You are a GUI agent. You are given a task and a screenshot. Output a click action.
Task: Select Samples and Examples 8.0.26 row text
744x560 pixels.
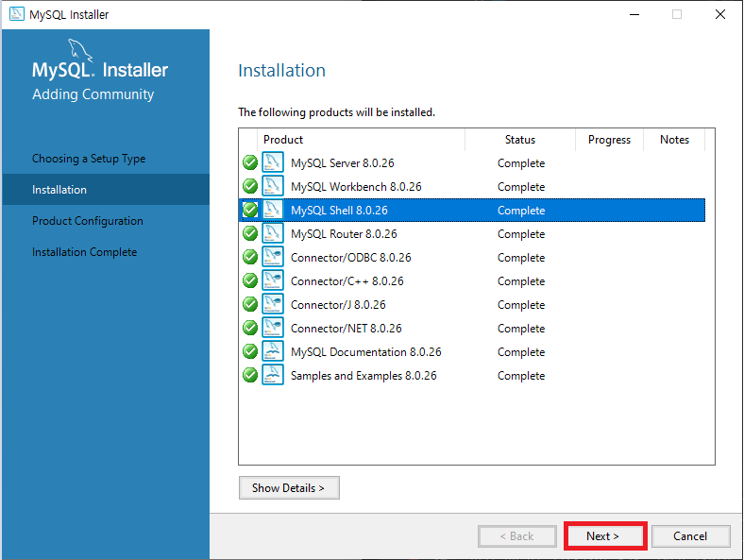[364, 376]
